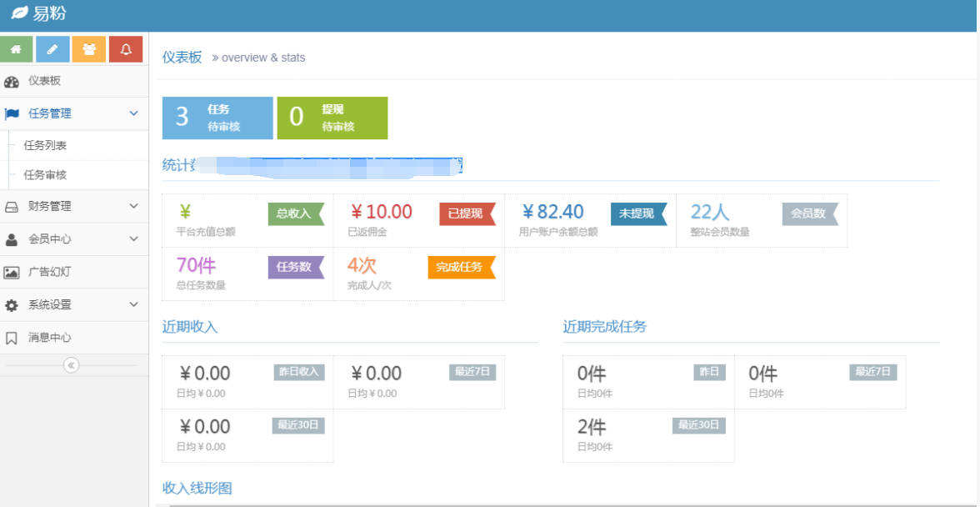Image resolution: width=980 pixels, height=507 pixels.
Task: Click the number 3 on task tile
Action: (x=182, y=117)
